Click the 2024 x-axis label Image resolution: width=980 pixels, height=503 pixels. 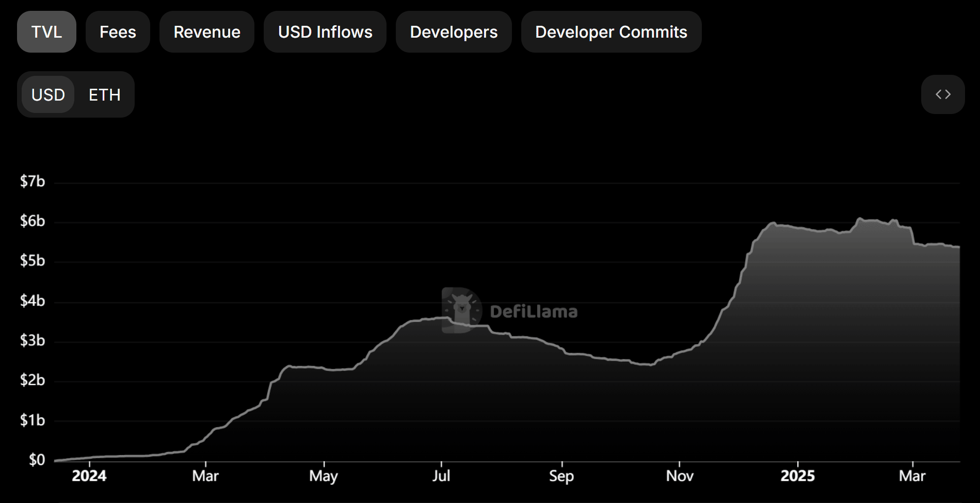(x=89, y=476)
